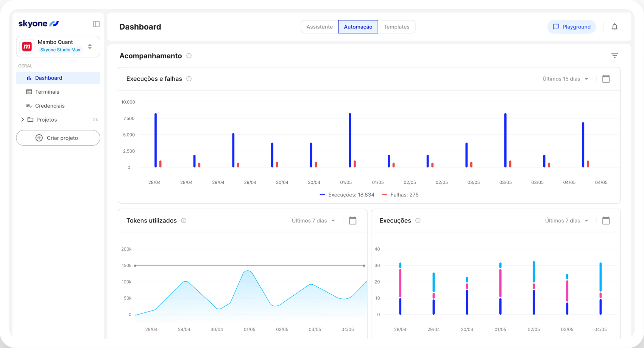The height and width of the screenshot is (348, 644).
Task: Open Últimos 7 dias dropdown for Tokens
Action: [x=313, y=221]
